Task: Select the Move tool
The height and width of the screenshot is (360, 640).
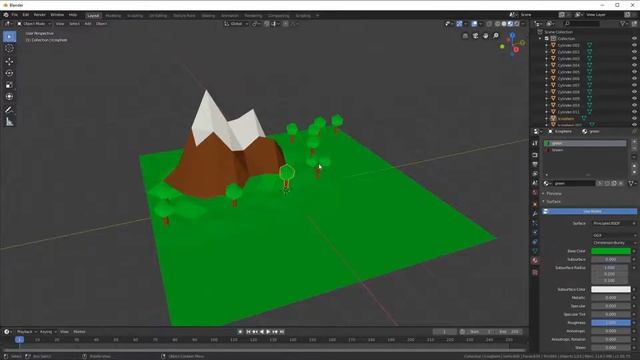Action: pyautogui.click(x=9, y=62)
